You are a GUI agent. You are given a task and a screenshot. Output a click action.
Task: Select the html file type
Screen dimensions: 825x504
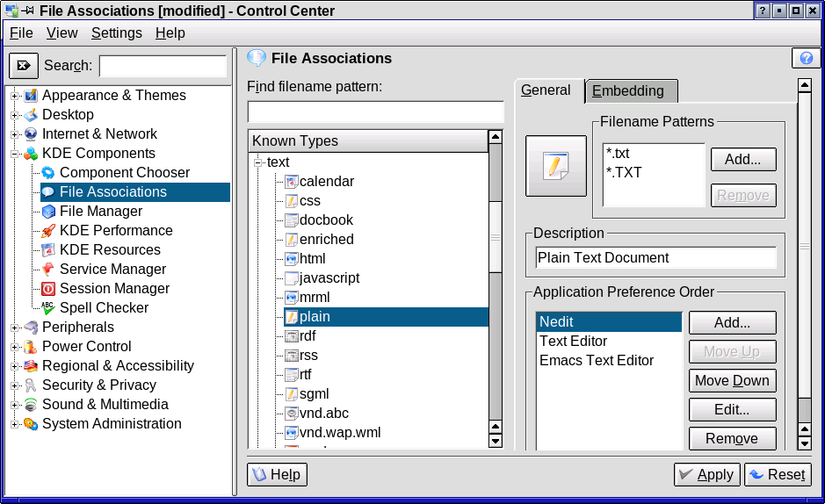click(x=312, y=259)
